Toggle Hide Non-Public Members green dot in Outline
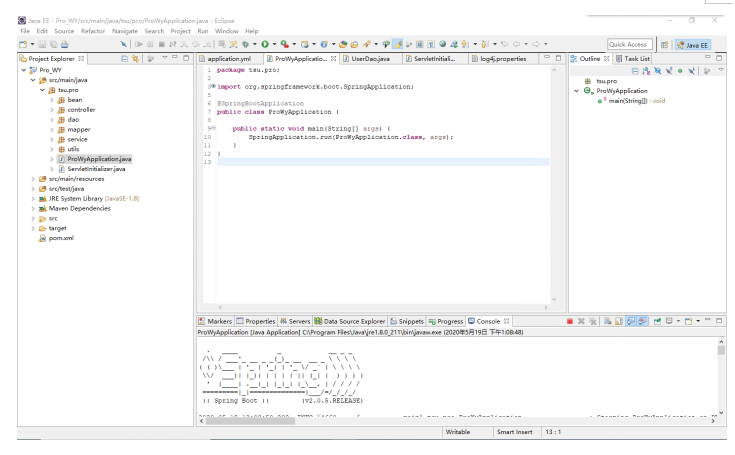This screenshot has height=455, width=735. pos(680,71)
